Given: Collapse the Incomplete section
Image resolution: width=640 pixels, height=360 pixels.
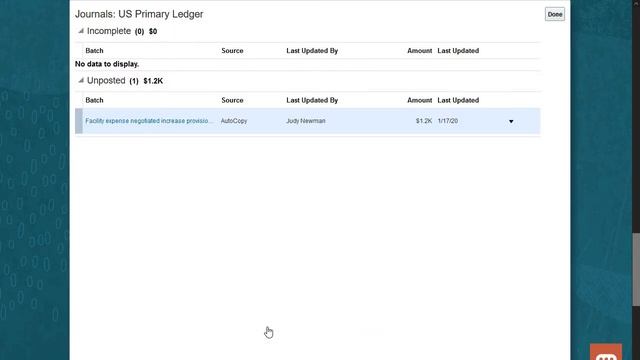Looking at the screenshot, I should [81, 31].
